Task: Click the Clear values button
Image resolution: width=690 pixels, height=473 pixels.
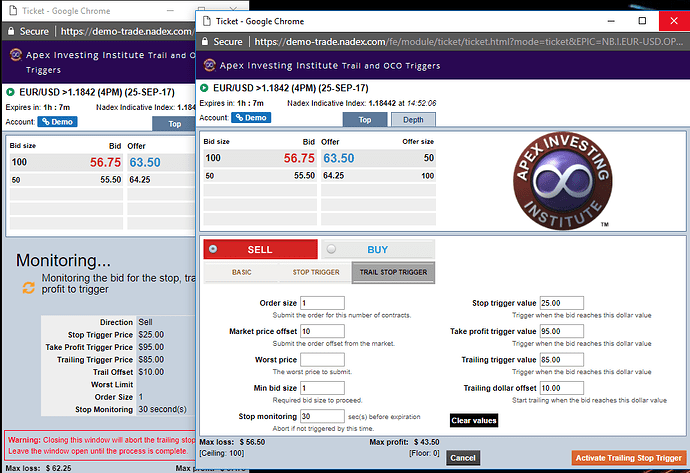Action: point(474,420)
